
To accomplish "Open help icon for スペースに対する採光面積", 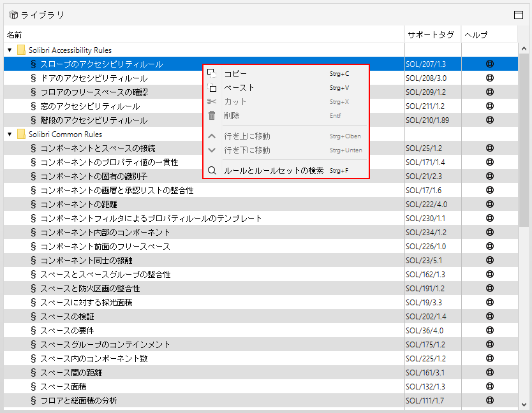I will 490,302.
